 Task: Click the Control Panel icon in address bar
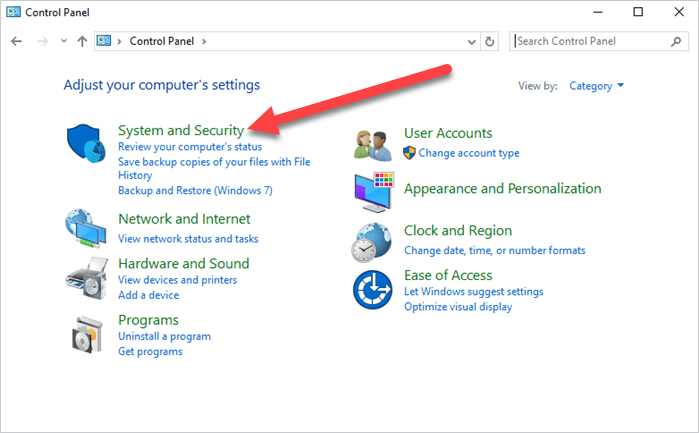[x=104, y=41]
